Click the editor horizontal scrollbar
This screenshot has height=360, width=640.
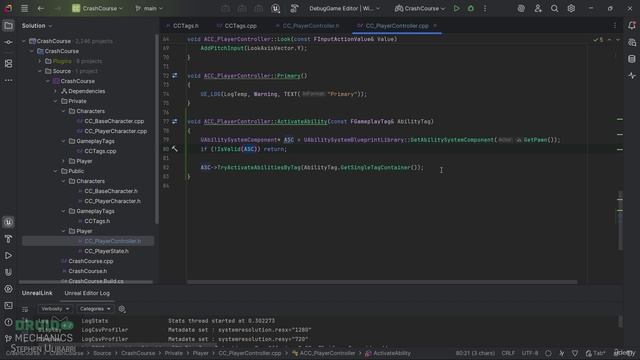[382, 282]
